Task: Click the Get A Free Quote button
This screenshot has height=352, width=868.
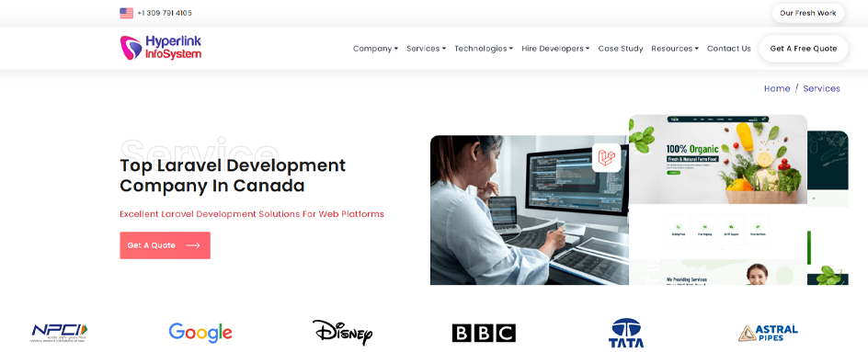Action: coord(804,49)
